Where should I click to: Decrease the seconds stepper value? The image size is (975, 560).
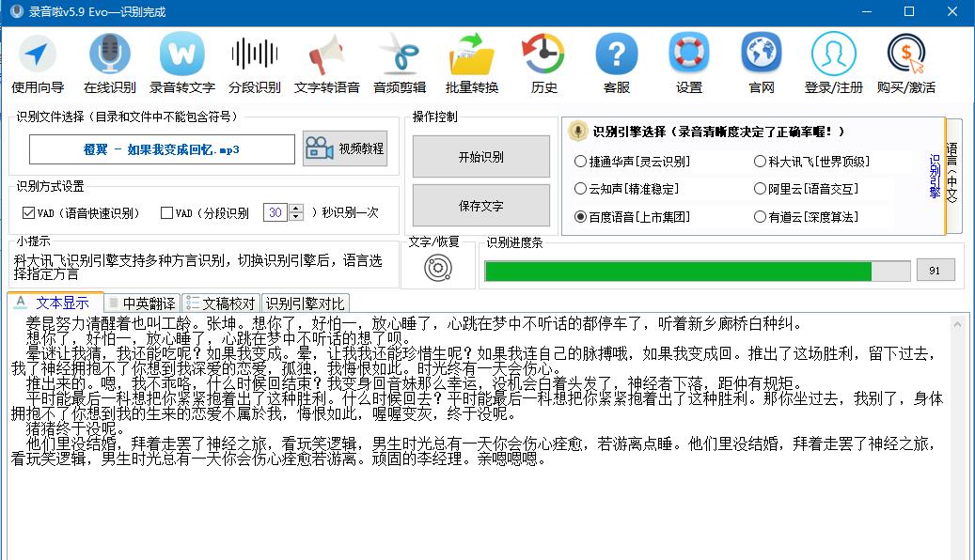point(296,217)
